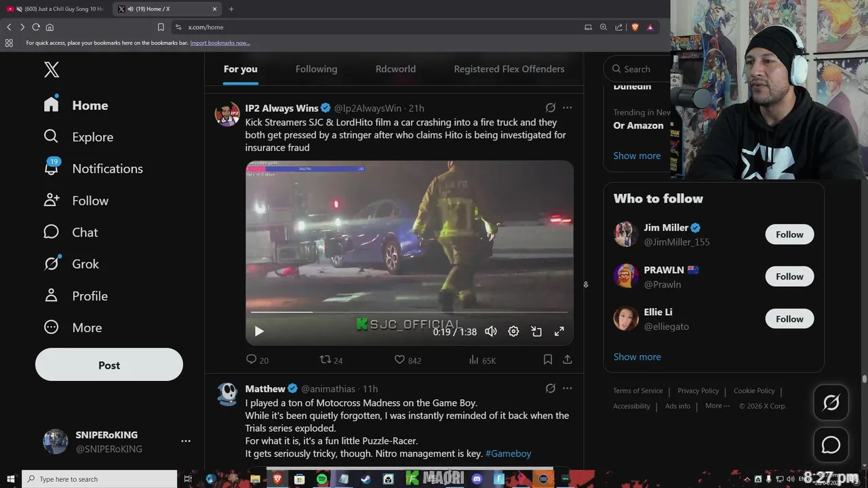Follow Ellie Li

coord(789,319)
